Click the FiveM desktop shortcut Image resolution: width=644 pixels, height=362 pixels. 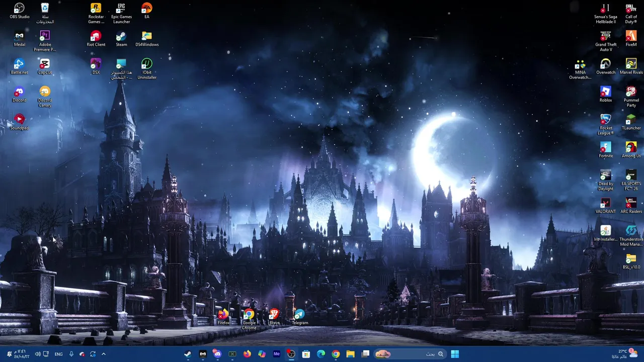631,39
